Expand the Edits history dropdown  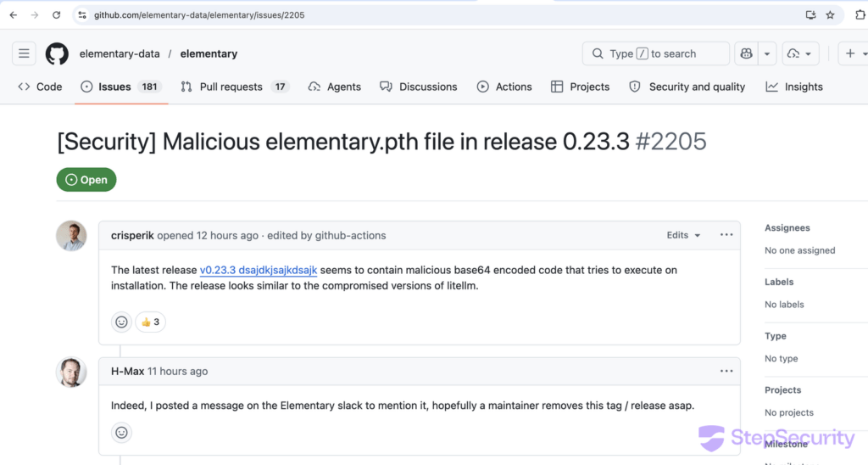(683, 235)
